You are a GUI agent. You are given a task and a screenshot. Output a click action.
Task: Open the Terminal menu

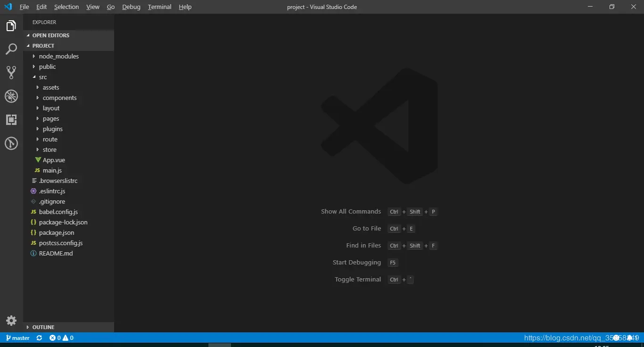(x=159, y=7)
